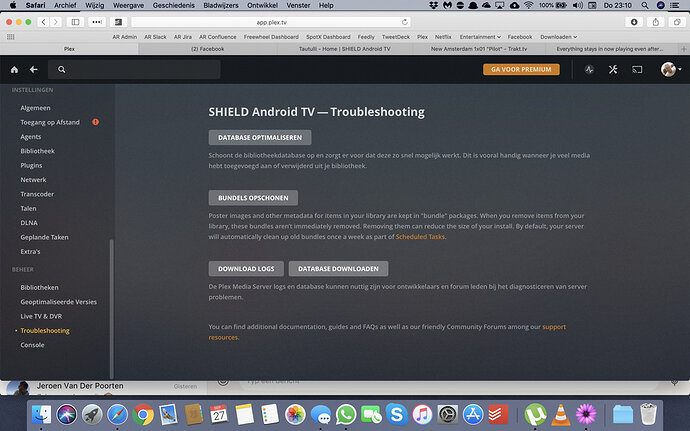Click the Database Downloaden button
The height and width of the screenshot is (431, 690).
coord(338,269)
